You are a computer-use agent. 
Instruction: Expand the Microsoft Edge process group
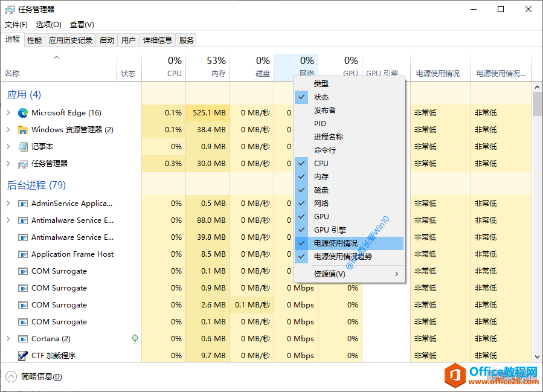click(8, 113)
